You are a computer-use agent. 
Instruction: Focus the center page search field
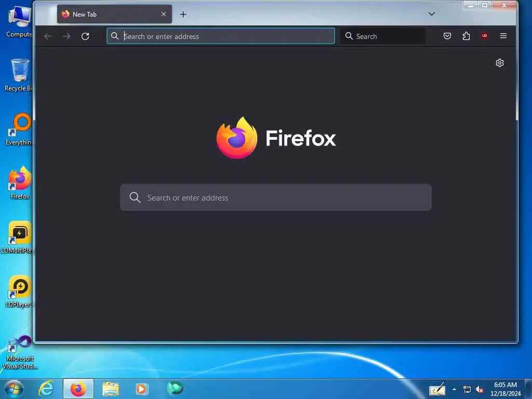pyautogui.click(x=276, y=197)
